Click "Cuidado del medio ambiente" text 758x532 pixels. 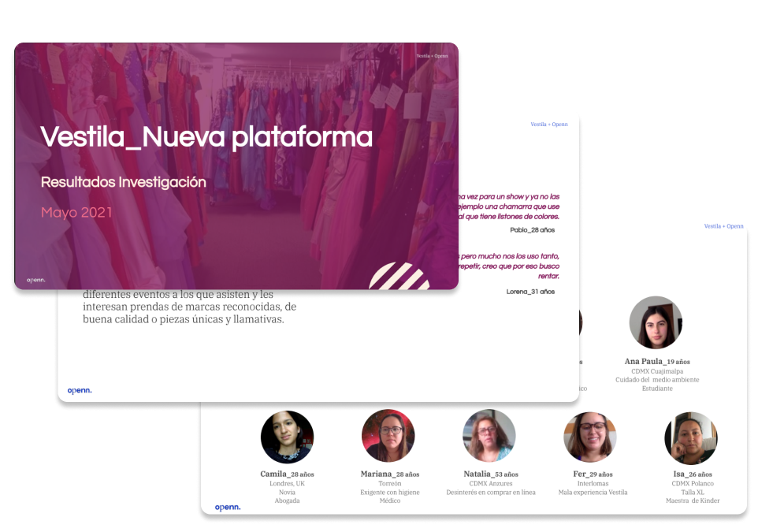(x=657, y=380)
